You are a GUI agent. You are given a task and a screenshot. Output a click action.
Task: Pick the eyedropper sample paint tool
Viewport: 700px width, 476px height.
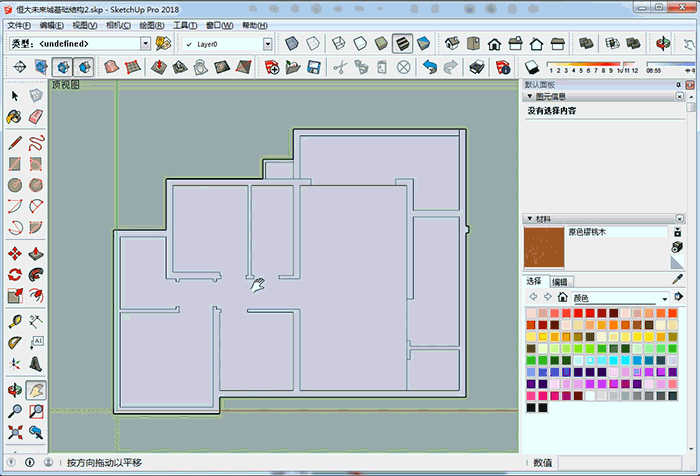point(677,262)
